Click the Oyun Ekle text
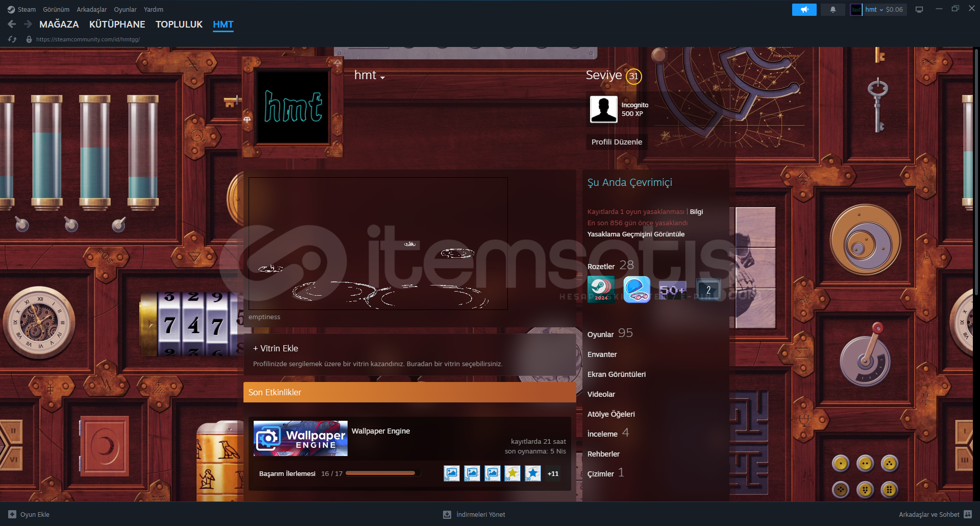 (x=35, y=514)
